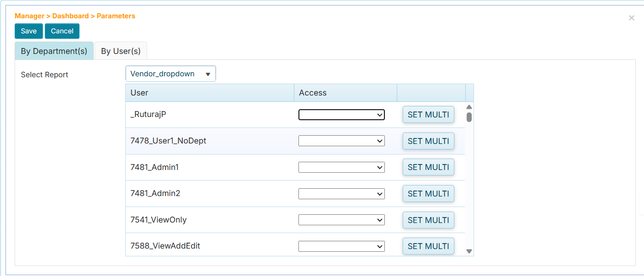Open the Access dropdown for 7481_Admin1
The image size is (644, 276).
click(341, 167)
